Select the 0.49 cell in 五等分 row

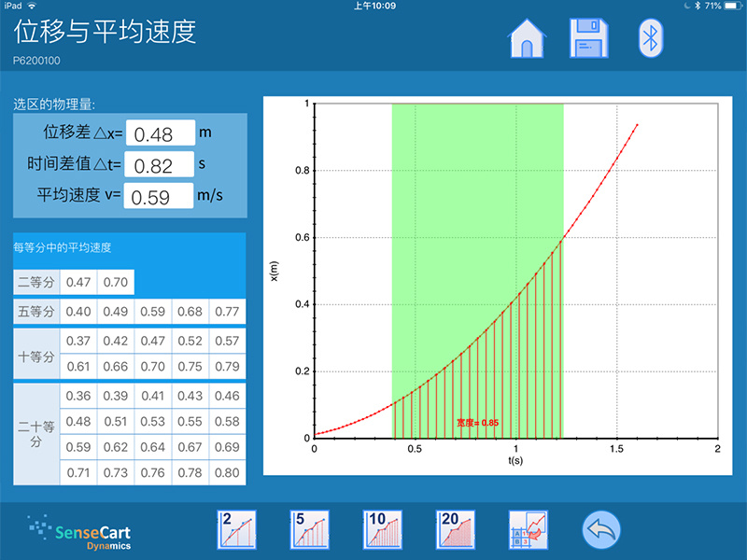[x=116, y=312]
